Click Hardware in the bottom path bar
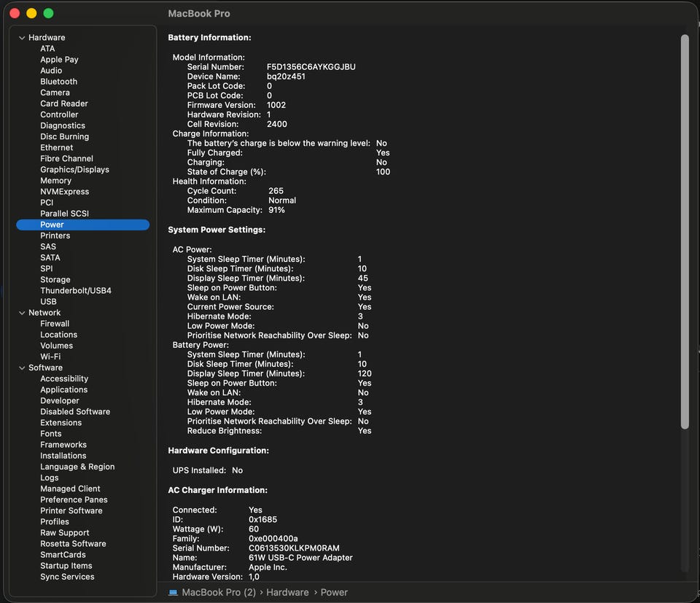Screen dimensions: 700x603 pyautogui.click(x=287, y=593)
